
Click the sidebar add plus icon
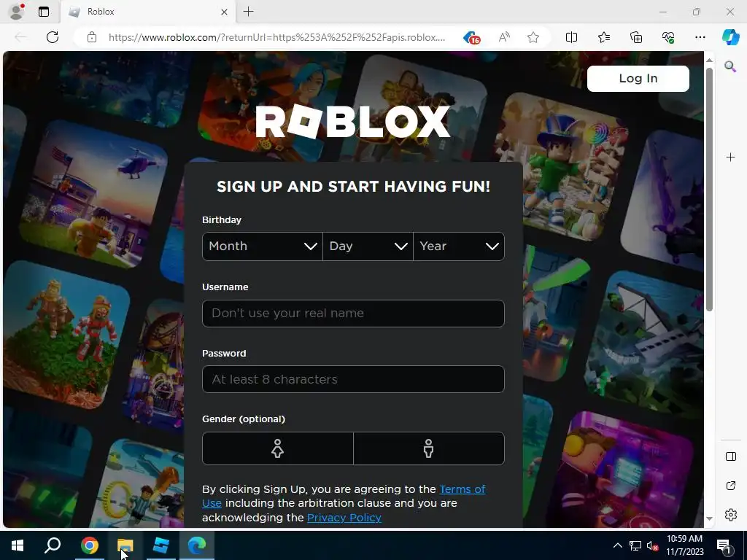[730, 157]
